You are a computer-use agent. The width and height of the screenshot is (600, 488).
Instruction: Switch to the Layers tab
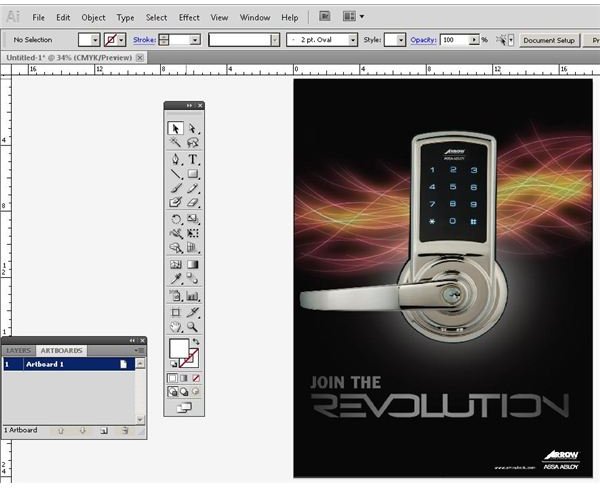click(x=19, y=350)
